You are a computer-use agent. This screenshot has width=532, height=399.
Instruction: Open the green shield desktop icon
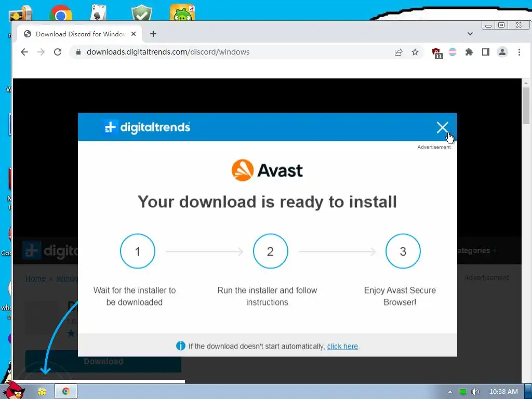click(x=142, y=13)
